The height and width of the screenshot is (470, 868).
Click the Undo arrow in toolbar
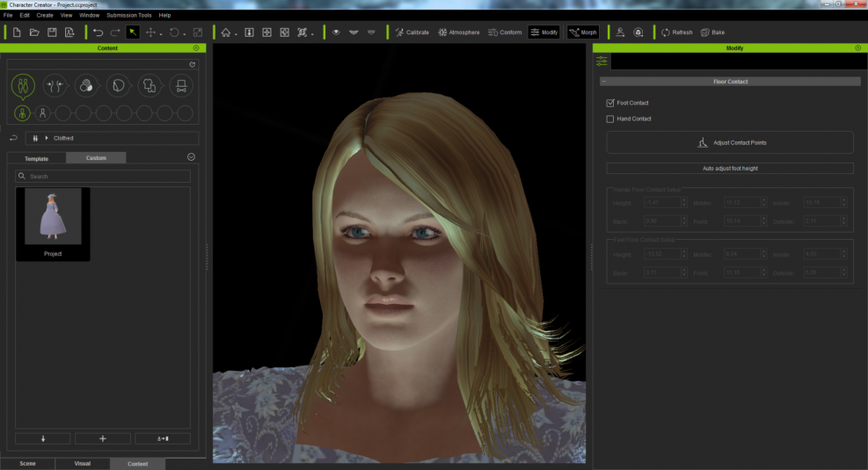point(98,33)
